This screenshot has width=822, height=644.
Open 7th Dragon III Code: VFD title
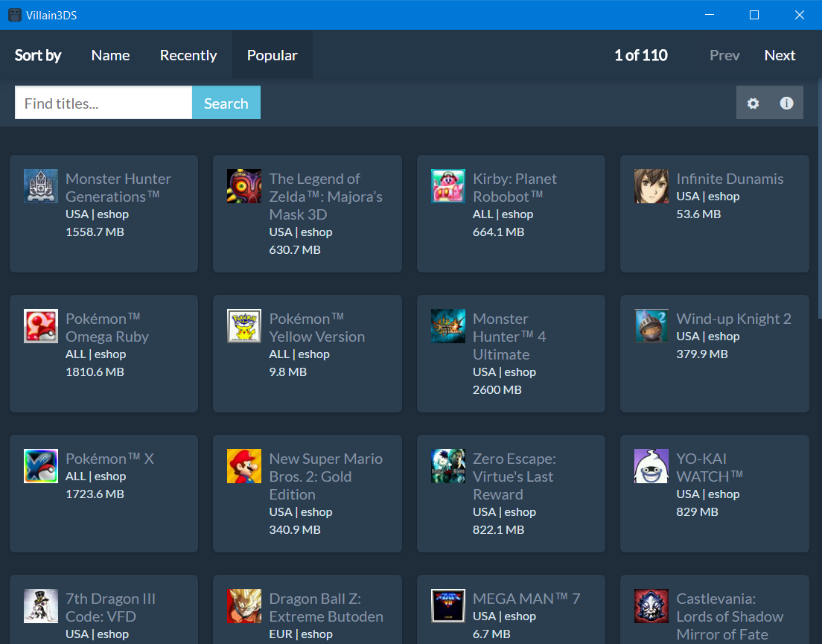click(x=110, y=608)
